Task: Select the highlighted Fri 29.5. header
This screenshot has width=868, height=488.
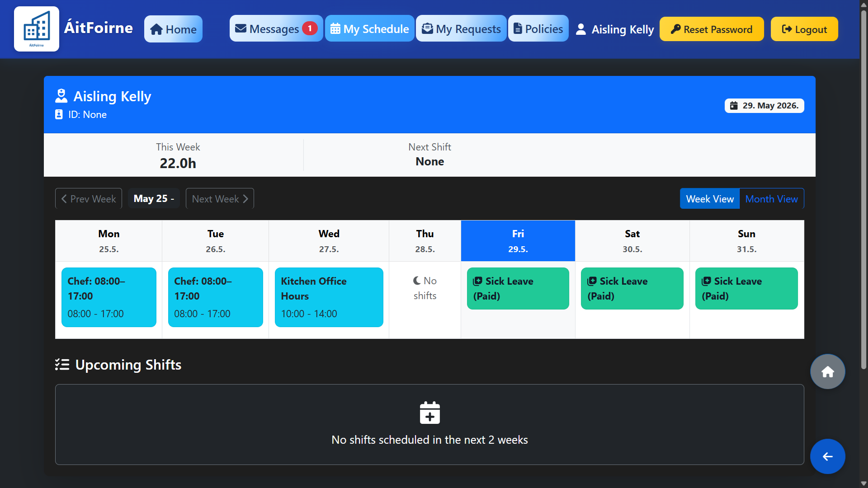Action: coord(518,241)
